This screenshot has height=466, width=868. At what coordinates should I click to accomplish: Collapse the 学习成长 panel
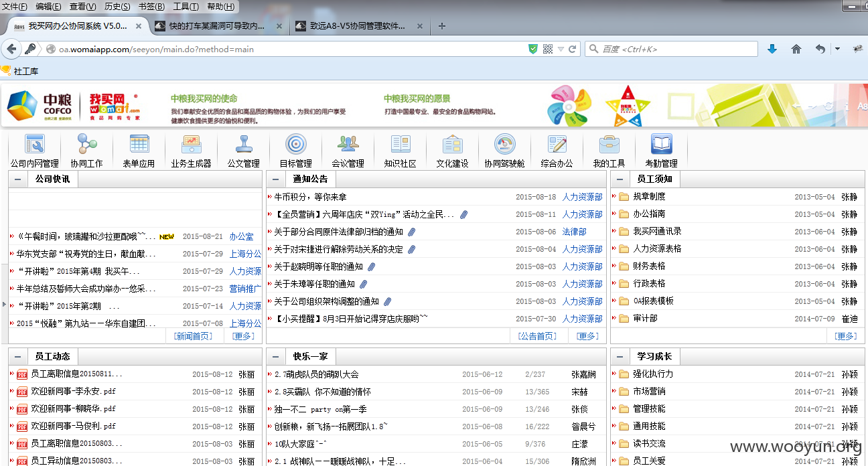pyautogui.click(x=620, y=357)
